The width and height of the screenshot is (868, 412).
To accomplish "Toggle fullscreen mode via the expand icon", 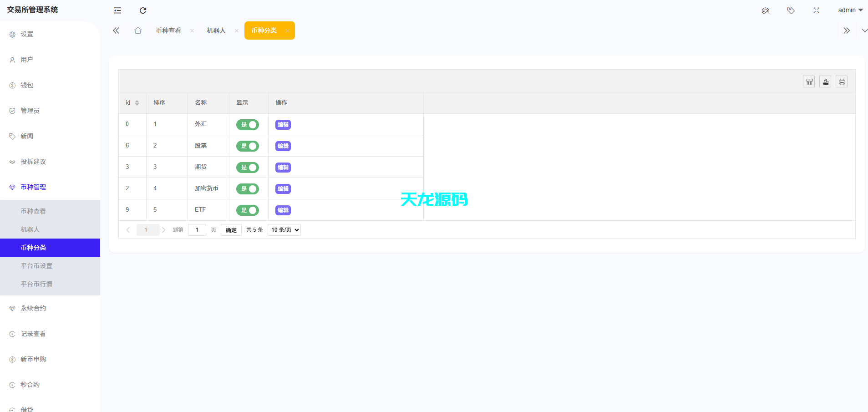I will click(x=816, y=10).
